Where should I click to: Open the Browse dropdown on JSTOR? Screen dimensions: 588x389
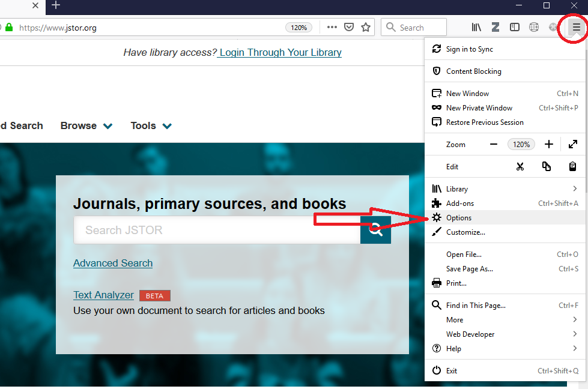(x=86, y=126)
